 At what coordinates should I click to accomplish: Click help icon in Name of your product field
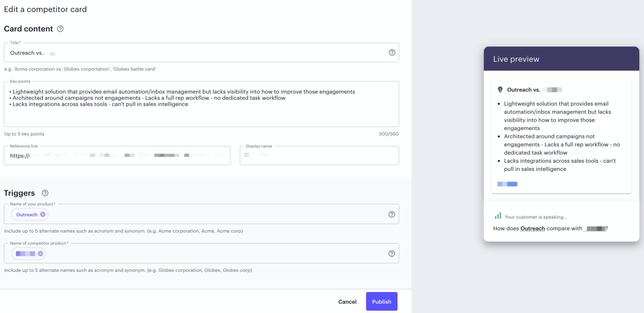(x=392, y=214)
